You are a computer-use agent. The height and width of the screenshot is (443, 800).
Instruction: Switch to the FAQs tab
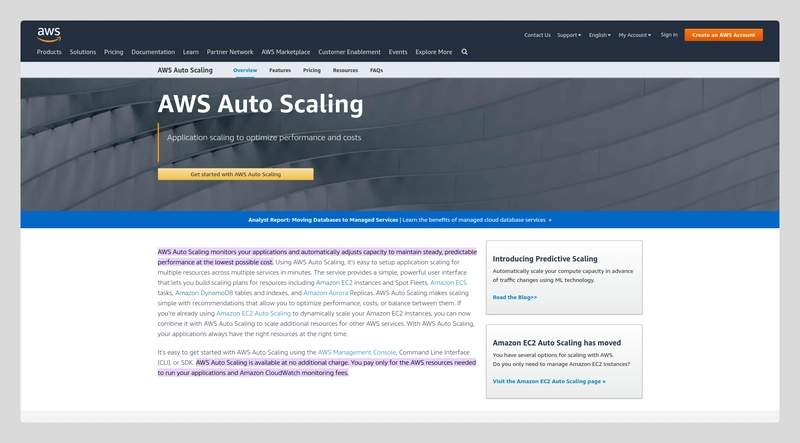377,70
